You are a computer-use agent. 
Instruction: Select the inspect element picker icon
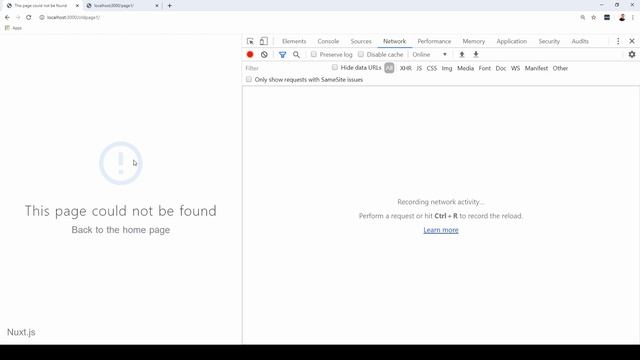[250, 41]
